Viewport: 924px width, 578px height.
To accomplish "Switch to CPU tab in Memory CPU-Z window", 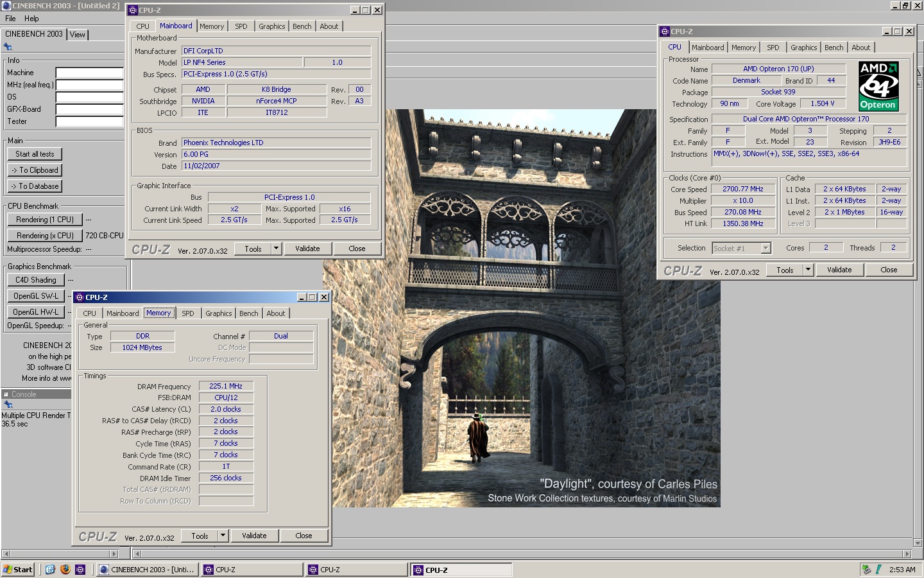I will coord(90,313).
